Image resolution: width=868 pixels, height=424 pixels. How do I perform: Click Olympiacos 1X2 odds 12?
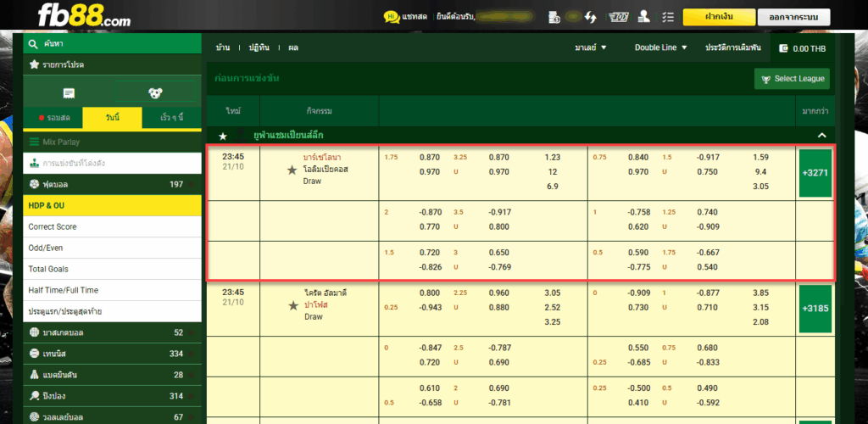(552, 171)
